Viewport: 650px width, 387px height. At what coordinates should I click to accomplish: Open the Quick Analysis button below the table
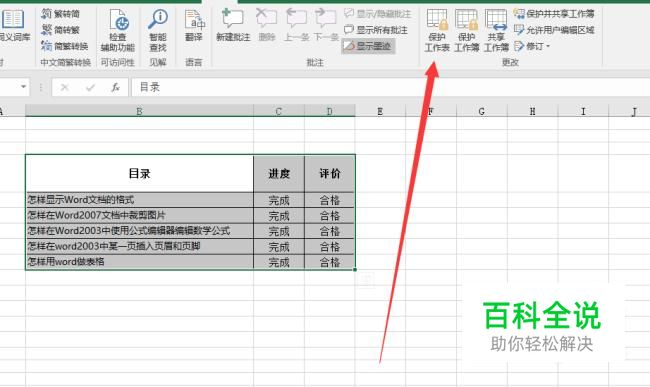coord(366,281)
